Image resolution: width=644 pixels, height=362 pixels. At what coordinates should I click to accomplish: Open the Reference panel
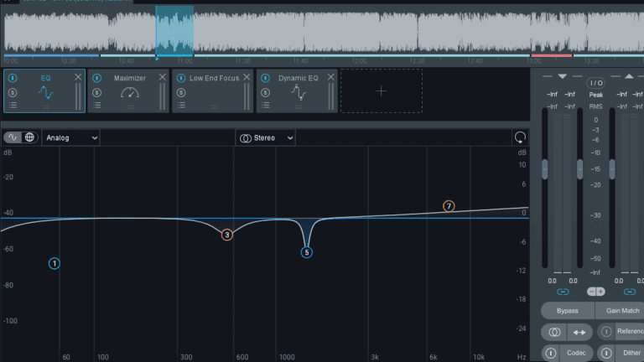pos(631,331)
